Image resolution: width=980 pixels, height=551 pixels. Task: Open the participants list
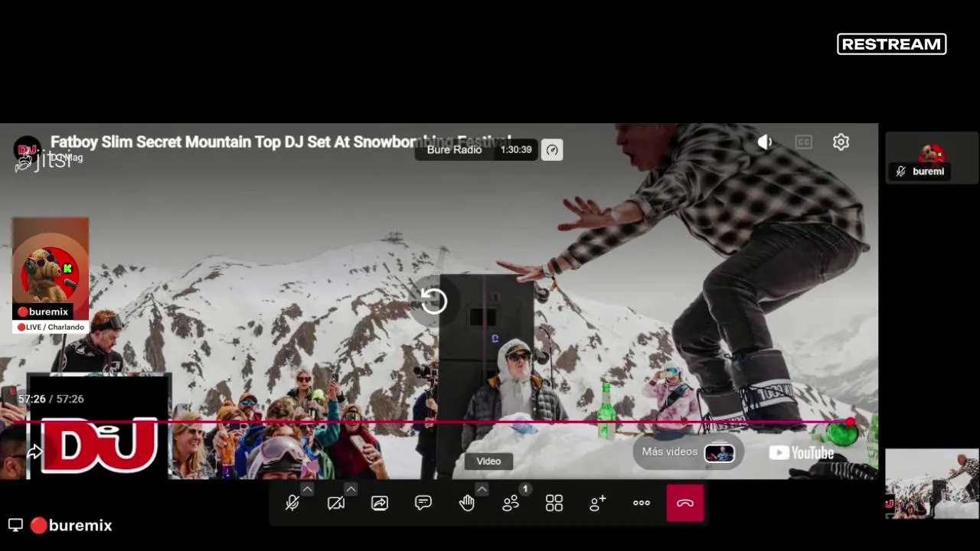[x=511, y=503]
